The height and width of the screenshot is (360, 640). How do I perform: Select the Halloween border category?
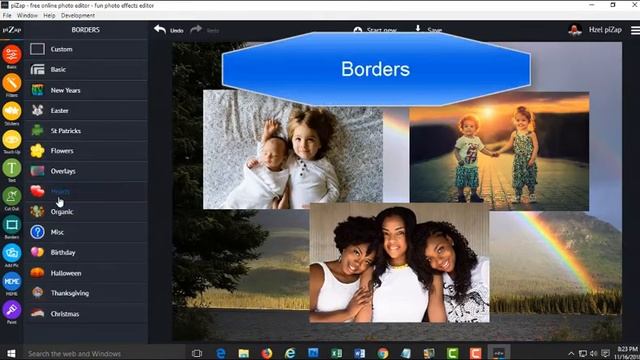tap(86, 273)
